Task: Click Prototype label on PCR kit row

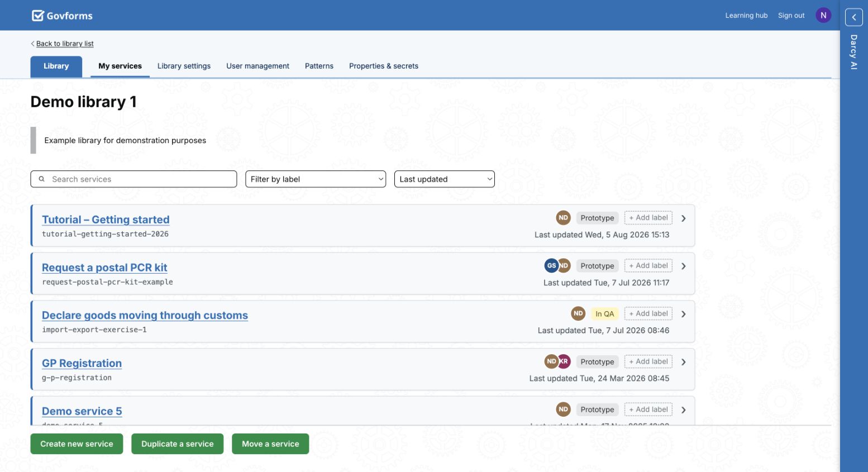Action: [x=597, y=266]
